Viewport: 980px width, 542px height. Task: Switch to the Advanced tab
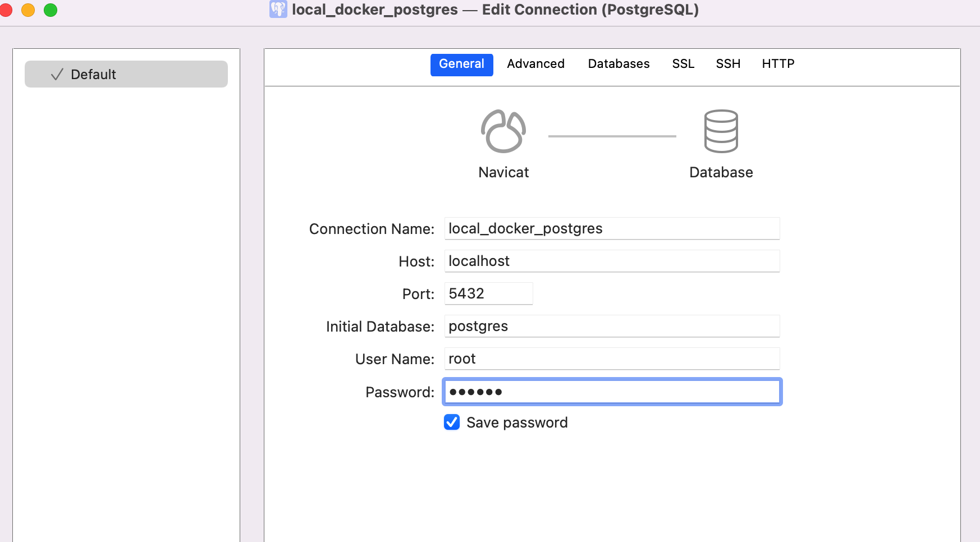click(x=535, y=64)
